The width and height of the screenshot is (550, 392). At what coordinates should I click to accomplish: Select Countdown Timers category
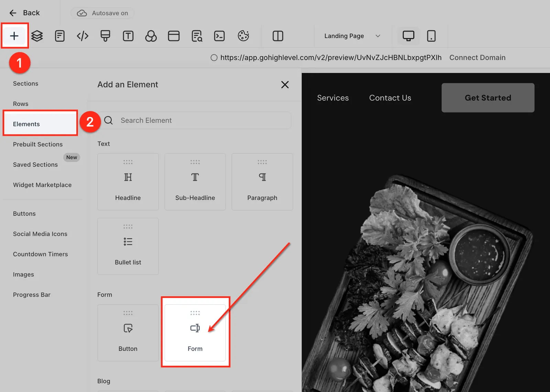[41, 254]
